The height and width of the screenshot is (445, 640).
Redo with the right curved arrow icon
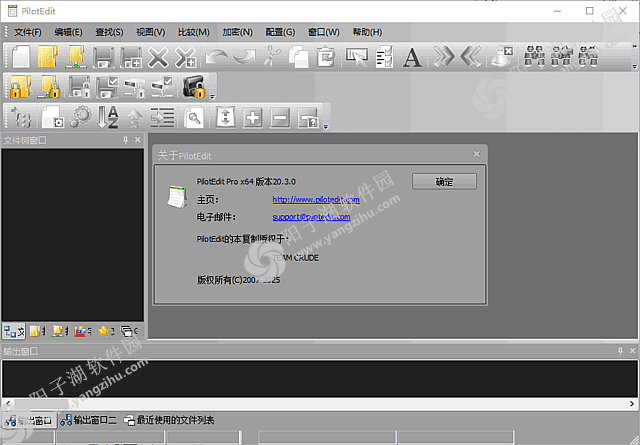tap(244, 57)
